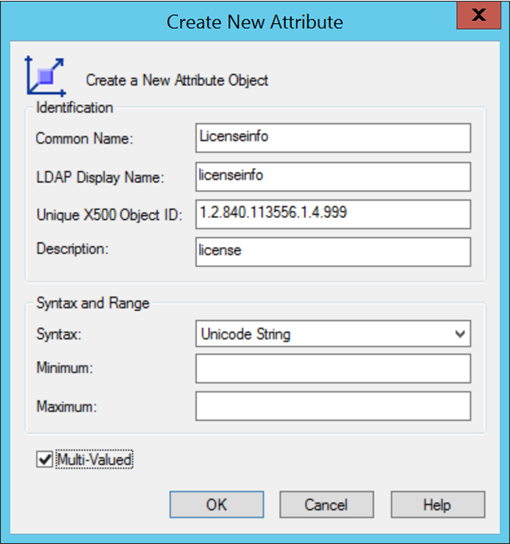This screenshot has height=544, width=510.
Task: Click the Description field containing license
Action: 333,252
